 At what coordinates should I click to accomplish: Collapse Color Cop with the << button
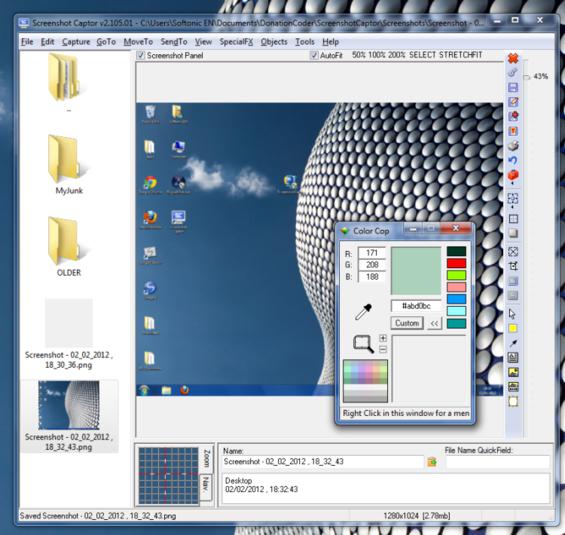pyautogui.click(x=435, y=323)
